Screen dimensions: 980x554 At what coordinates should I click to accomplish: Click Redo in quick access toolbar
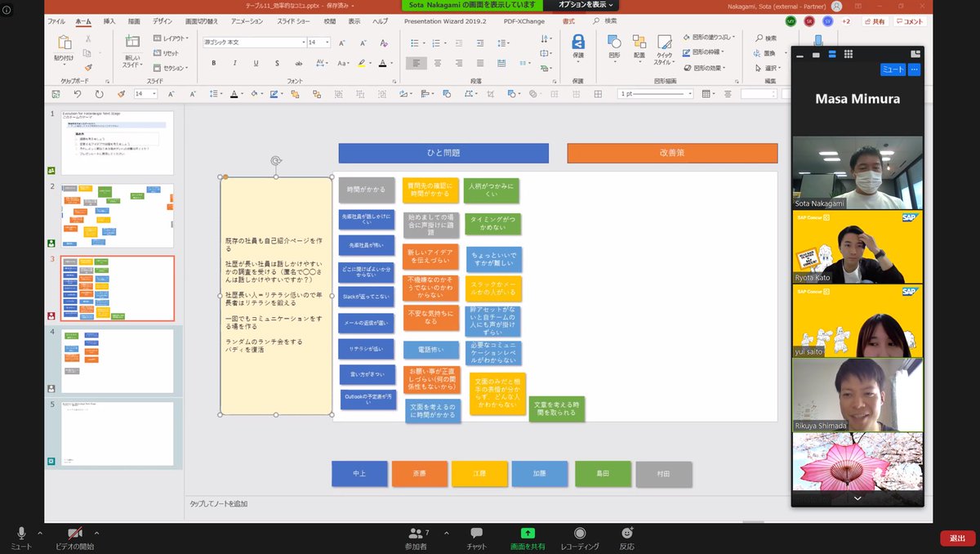tap(99, 94)
